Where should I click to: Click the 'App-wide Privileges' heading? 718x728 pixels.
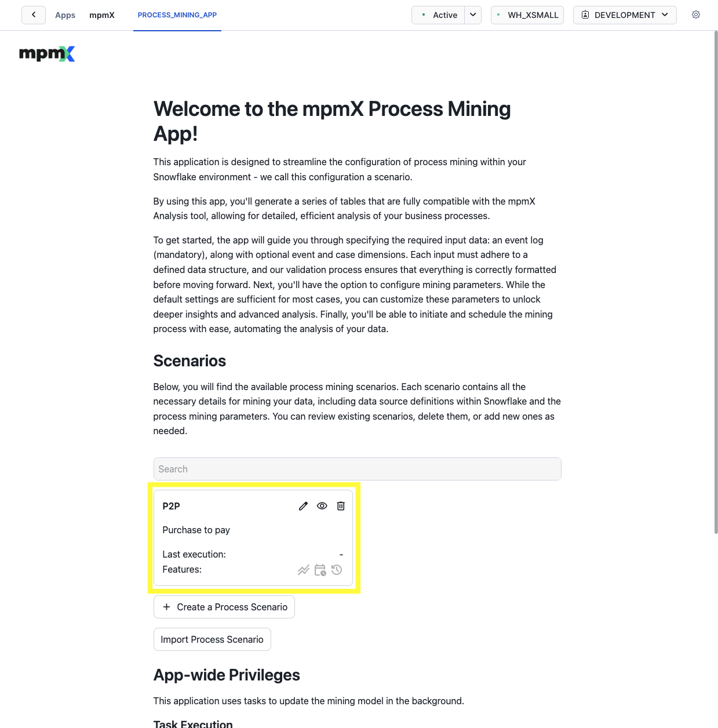tap(227, 675)
